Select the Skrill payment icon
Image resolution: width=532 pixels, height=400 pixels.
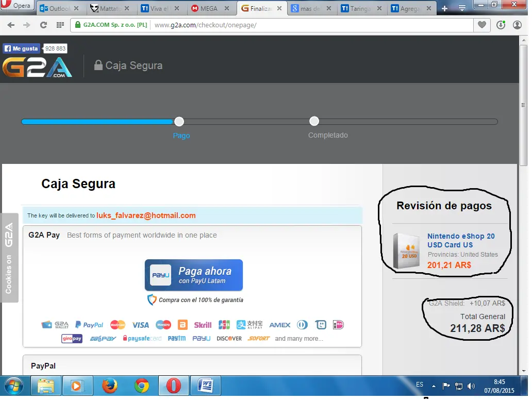click(x=203, y=325)
